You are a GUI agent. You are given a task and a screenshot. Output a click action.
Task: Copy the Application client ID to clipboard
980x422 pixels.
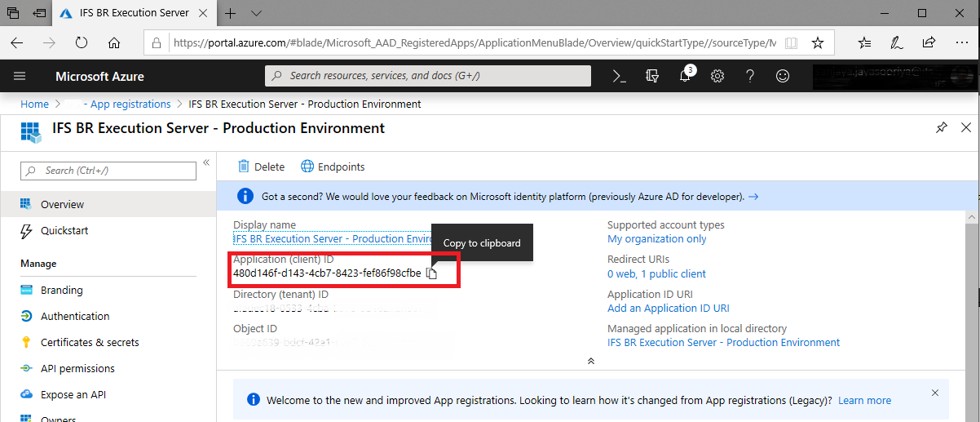click(x=432, y=273)
